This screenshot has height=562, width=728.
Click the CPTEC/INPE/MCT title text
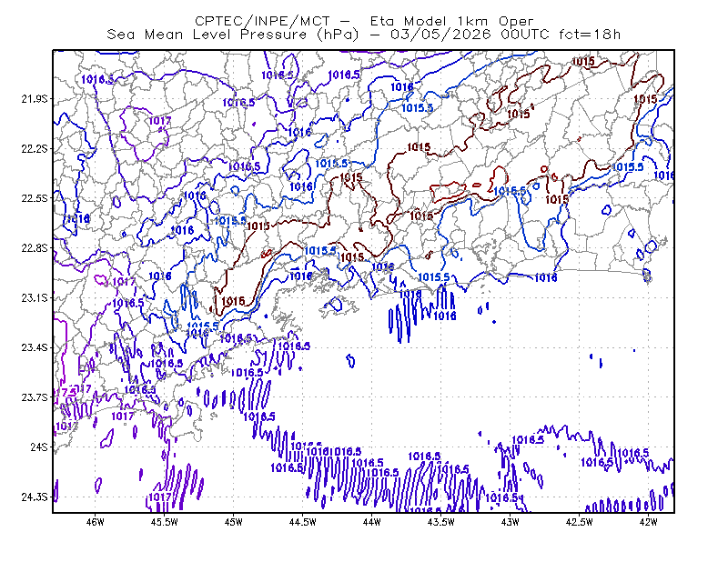[262, 21]
